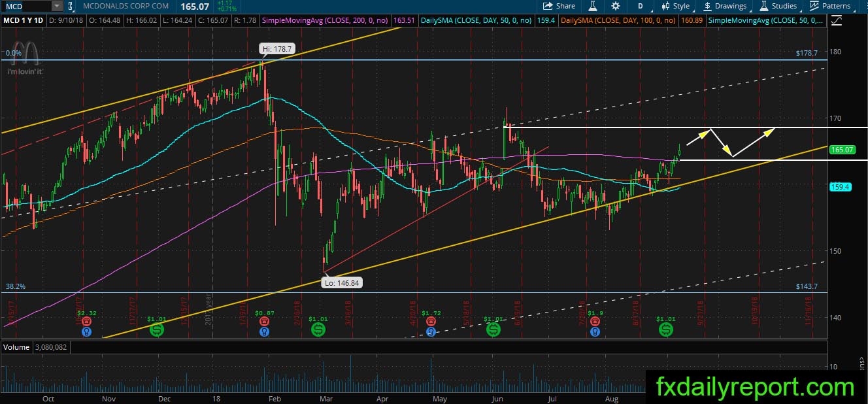Click the $178.7 Fibonacci level label
Viewport: 868px width, 404px height.
tap(808, 54)
